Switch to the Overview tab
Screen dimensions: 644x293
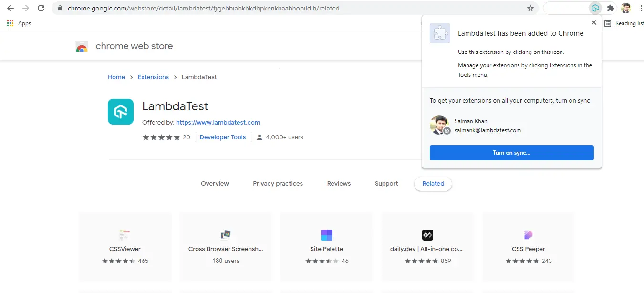(215, 184)
